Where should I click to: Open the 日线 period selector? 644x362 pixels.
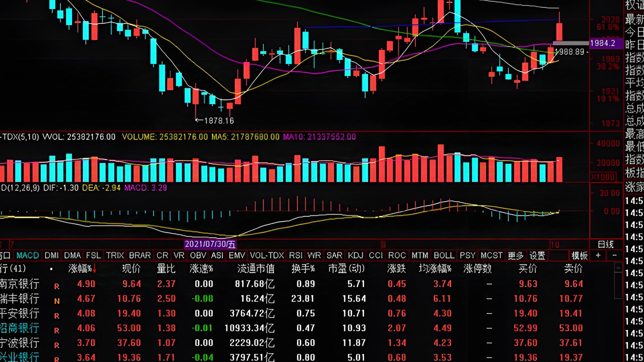pyautogui.click(x=606, y=244)
